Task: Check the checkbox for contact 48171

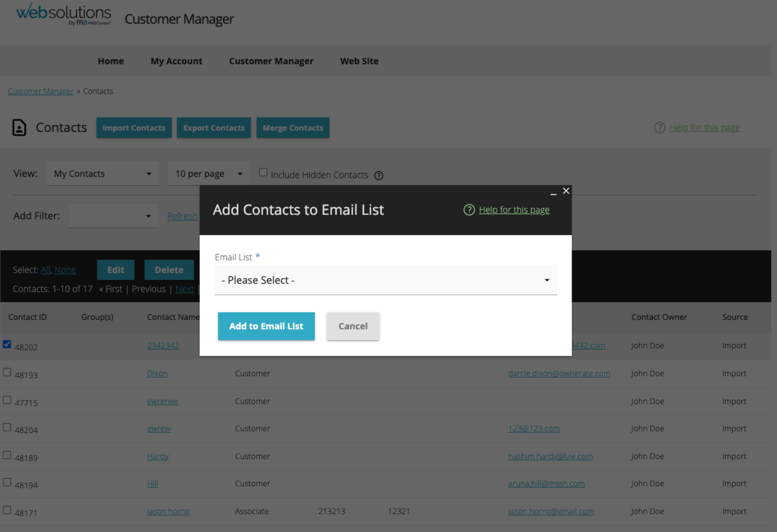Action: (7, 510)
